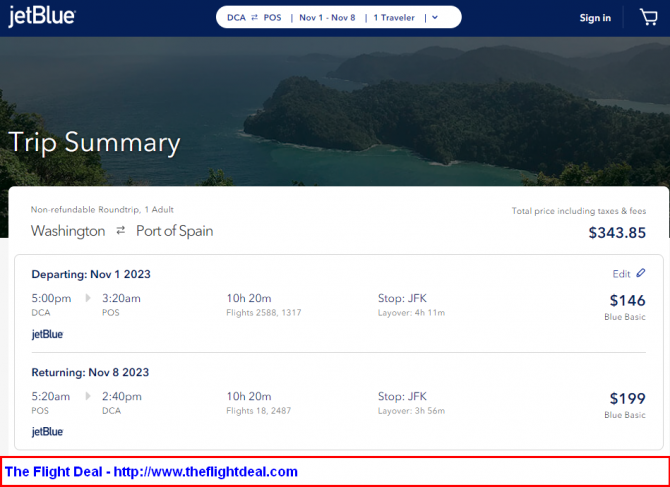The height and width of the screenshot is (487, 670).
Task: Click the JetBlue logo under returning flight
Action: (47, 432)
